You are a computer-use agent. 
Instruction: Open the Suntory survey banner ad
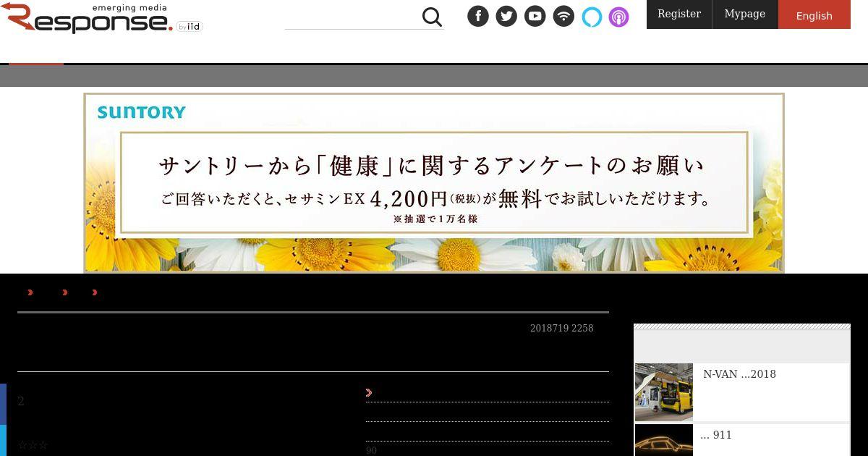click(x=434, y=182)
